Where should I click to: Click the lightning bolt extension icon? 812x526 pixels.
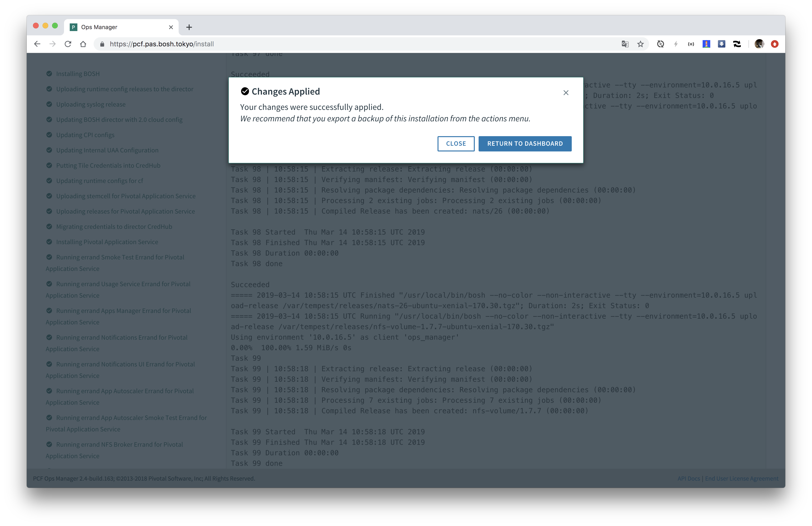676,44
